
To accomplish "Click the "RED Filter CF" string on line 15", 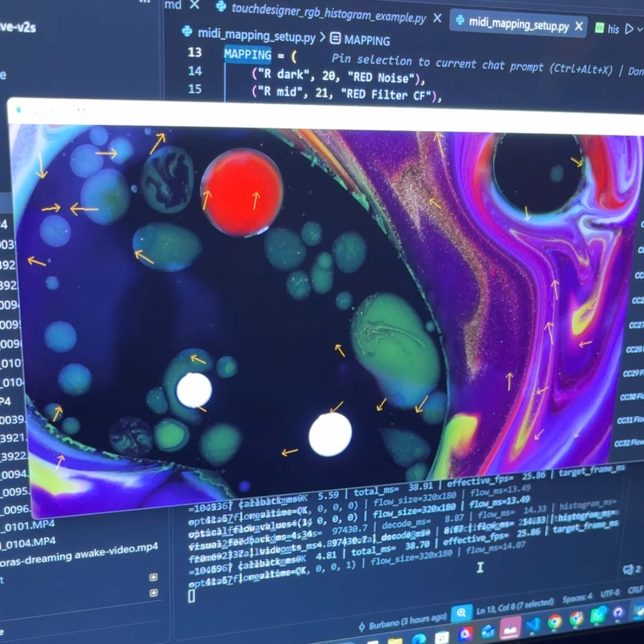I will point(387,94).
